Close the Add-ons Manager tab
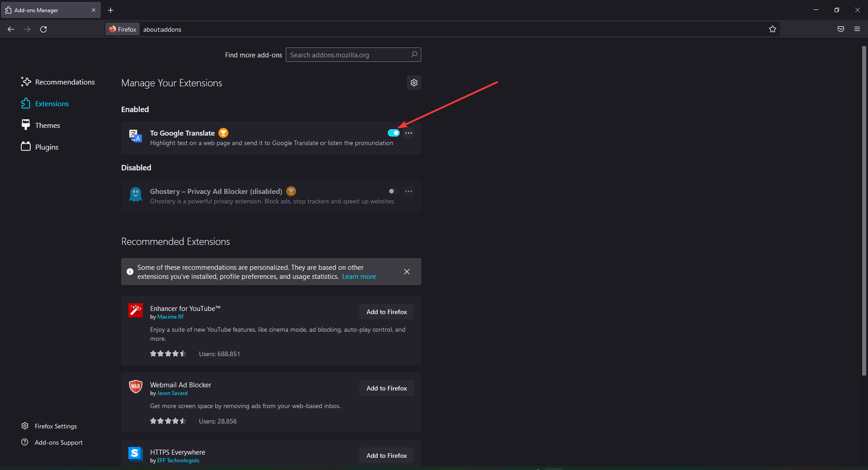This screenshot has height=470, width=868. [x=94, y=10]
